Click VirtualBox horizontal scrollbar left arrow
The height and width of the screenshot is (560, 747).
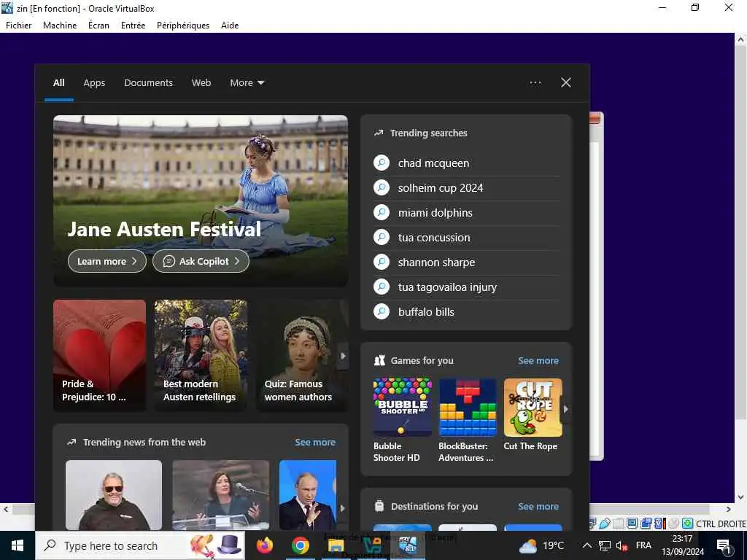(x=6, y=509)
